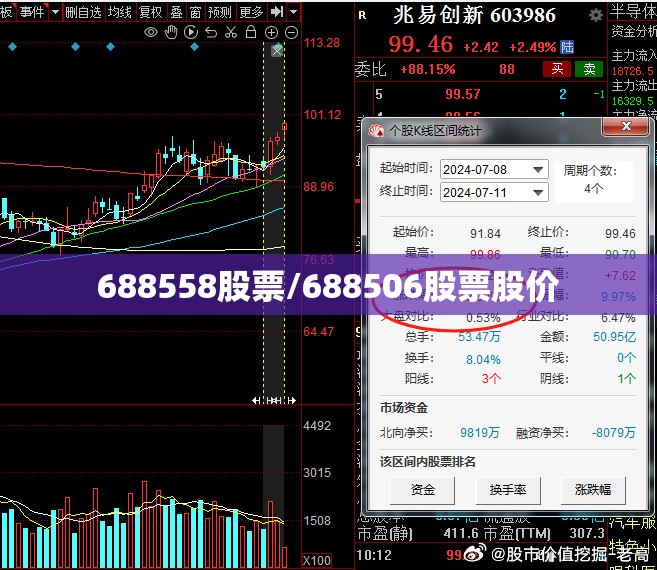Click the 113.28 price axis label
The height and width of the screenshot is (570, 657).
point(322,43)
